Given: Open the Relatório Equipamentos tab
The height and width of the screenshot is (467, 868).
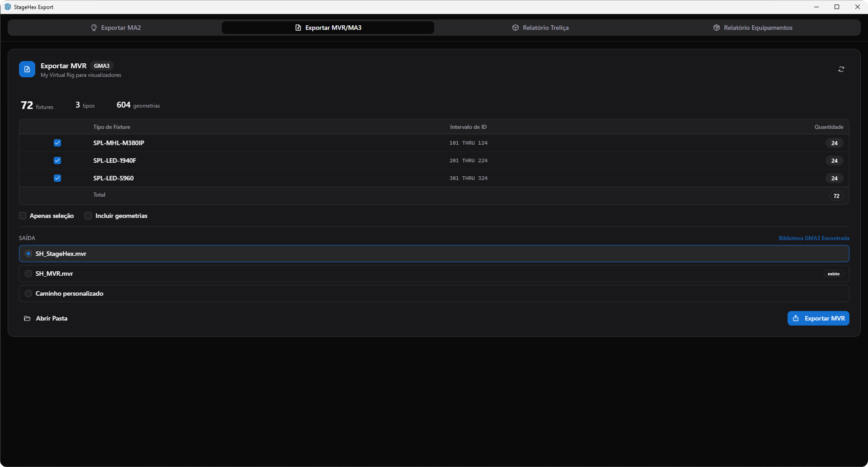Looking at the screenshot, I should [x=753, y=28].
